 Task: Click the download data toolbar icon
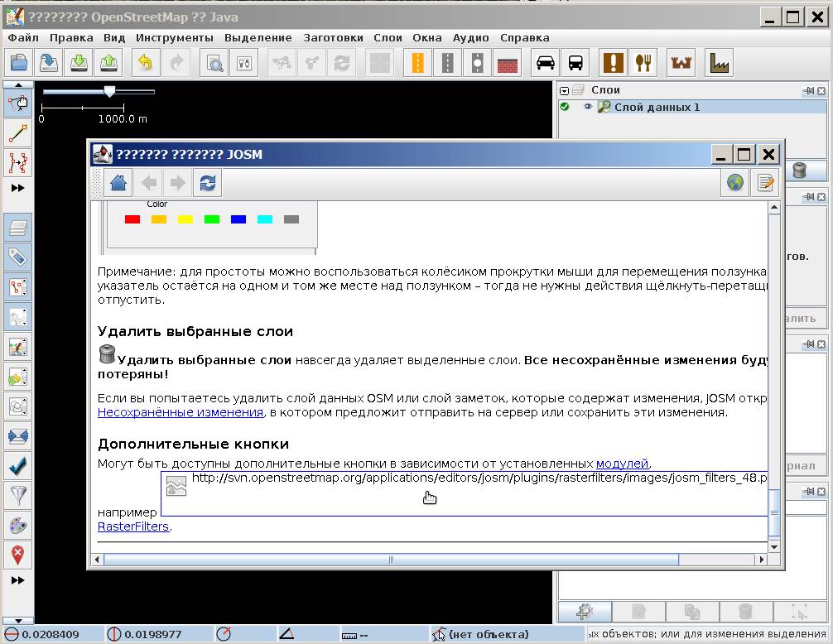(x=79, y=63)
